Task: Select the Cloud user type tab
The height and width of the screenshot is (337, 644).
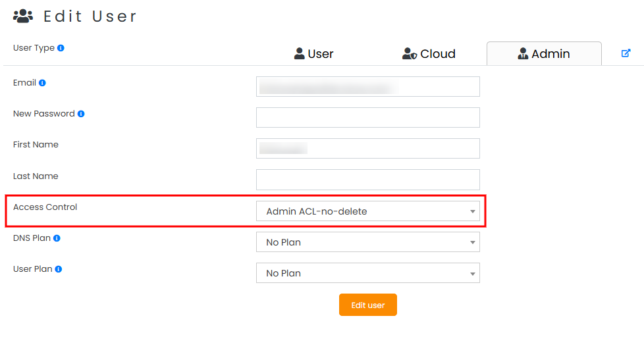Action: pos(429,54)
